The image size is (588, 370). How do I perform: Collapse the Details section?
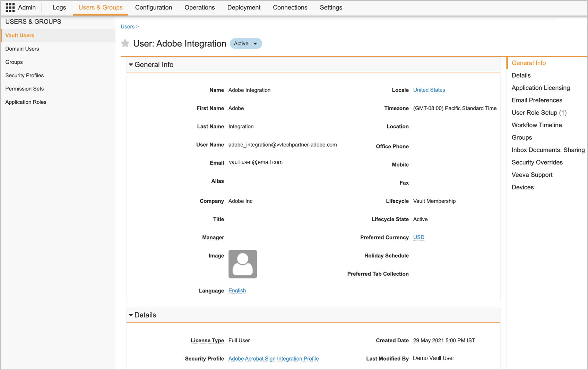tap(131, 315)
